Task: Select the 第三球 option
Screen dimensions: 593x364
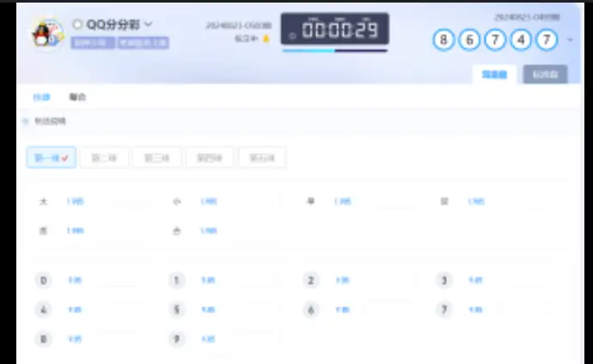Action: point(157,157)
